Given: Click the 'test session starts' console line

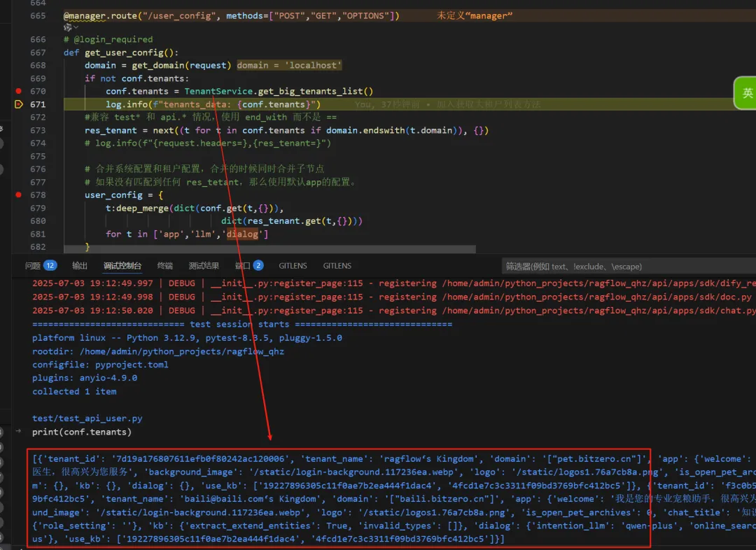Looking at the screenshot, I should (242, 325).
